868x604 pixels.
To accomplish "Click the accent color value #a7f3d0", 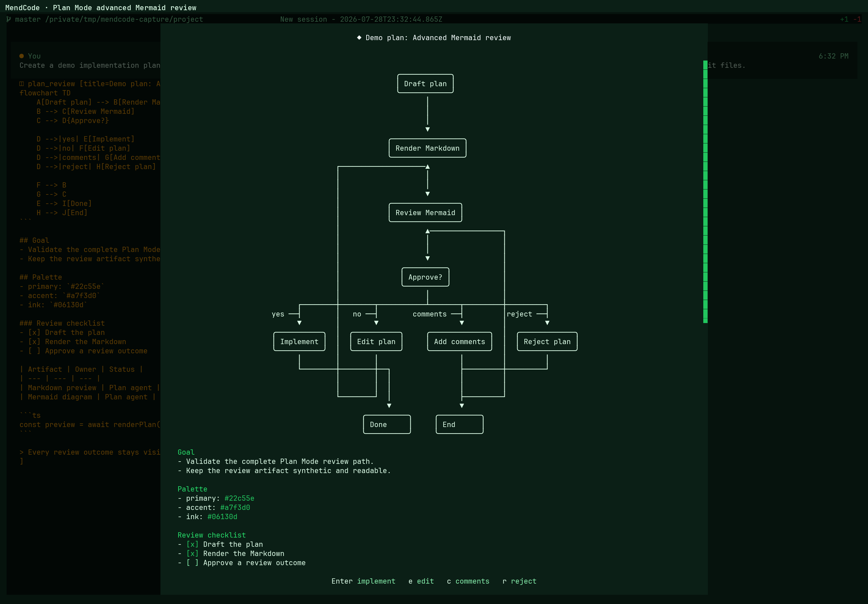I will point(235,508).
